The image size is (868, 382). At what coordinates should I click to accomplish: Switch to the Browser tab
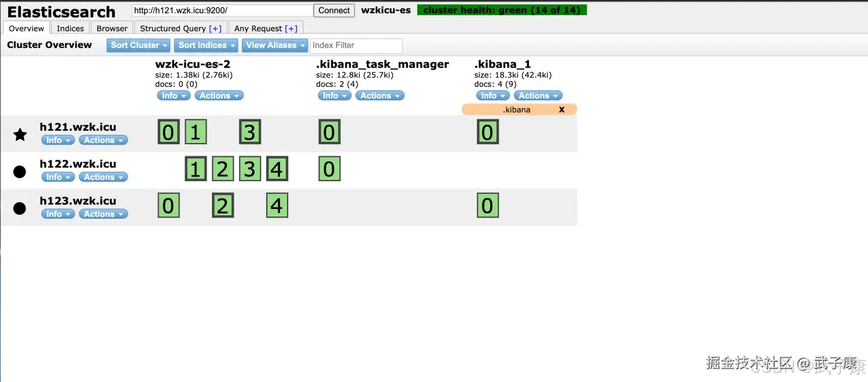click(112, 28)
